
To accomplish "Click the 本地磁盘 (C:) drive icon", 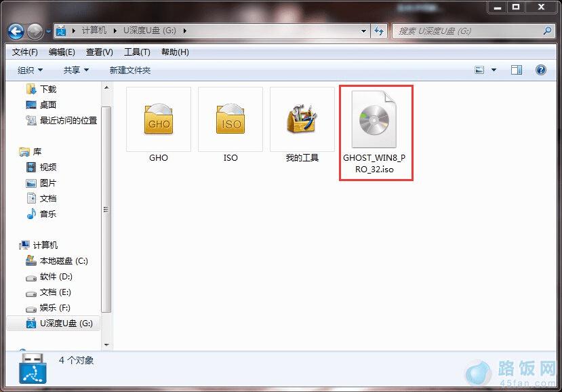I will click(x=31, y=260).
